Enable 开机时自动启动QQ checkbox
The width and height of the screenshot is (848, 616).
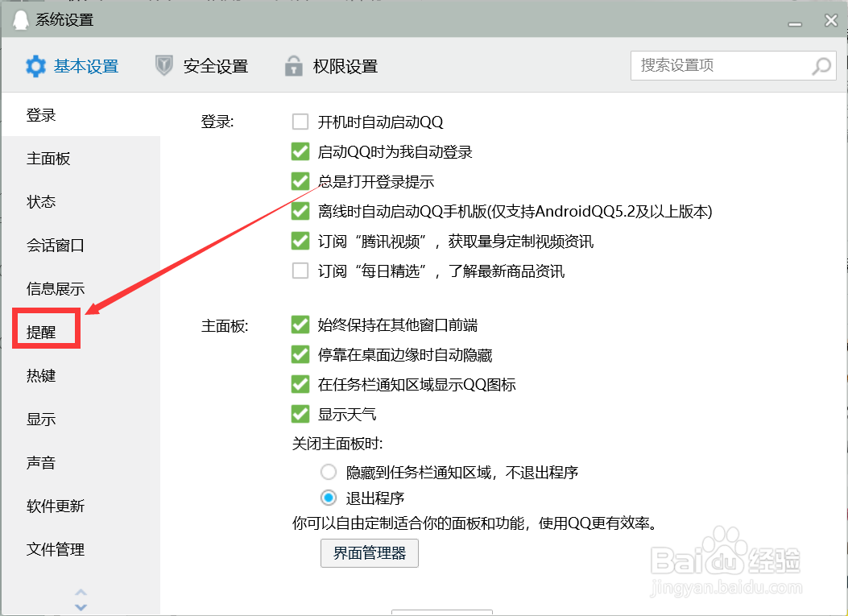pyautogui.click(x=300, y=122)
